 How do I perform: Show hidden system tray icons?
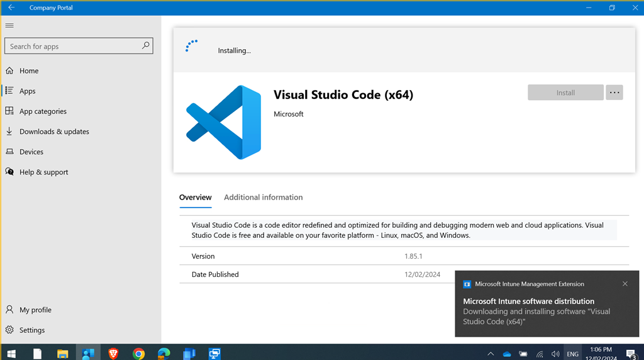pos(491,354)
